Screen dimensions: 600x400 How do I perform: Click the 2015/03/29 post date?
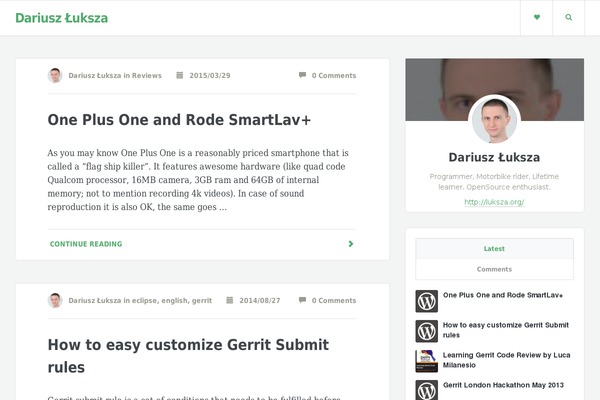210,75
